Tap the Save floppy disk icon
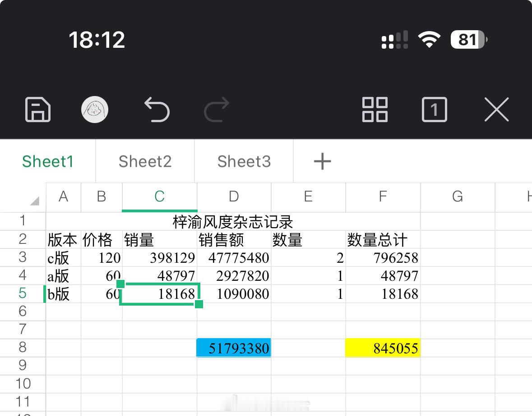This screenshot has height=416, width=532. pyautogui.click(x=38, y=110)
